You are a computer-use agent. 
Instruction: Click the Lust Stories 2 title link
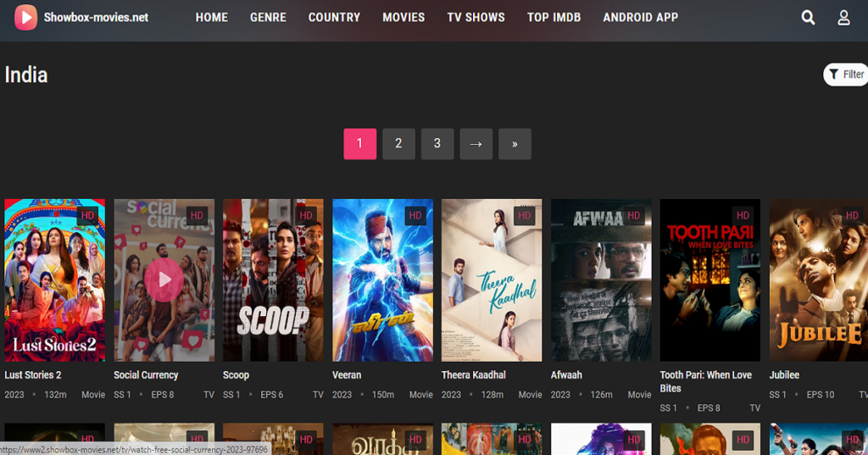tap(33, 375)
